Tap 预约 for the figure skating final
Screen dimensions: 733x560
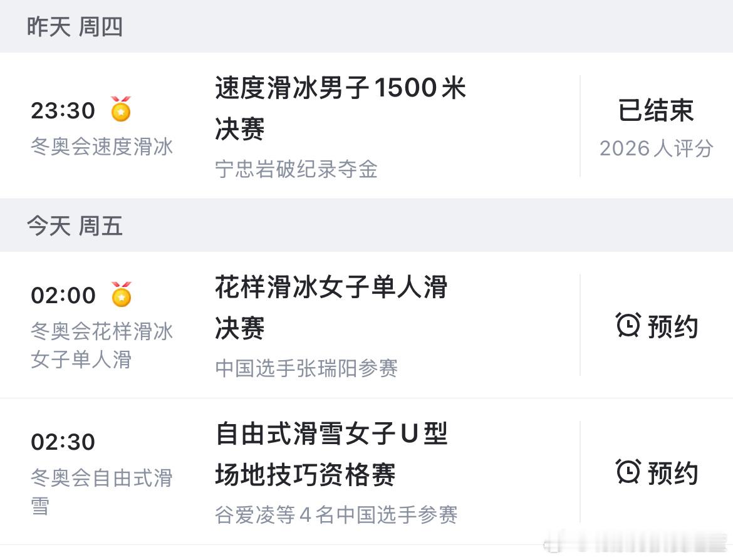pos(673,326)
